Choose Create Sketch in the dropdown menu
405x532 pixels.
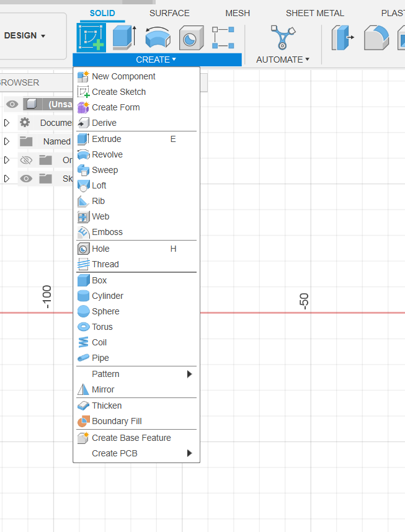(x=136, y=92)
